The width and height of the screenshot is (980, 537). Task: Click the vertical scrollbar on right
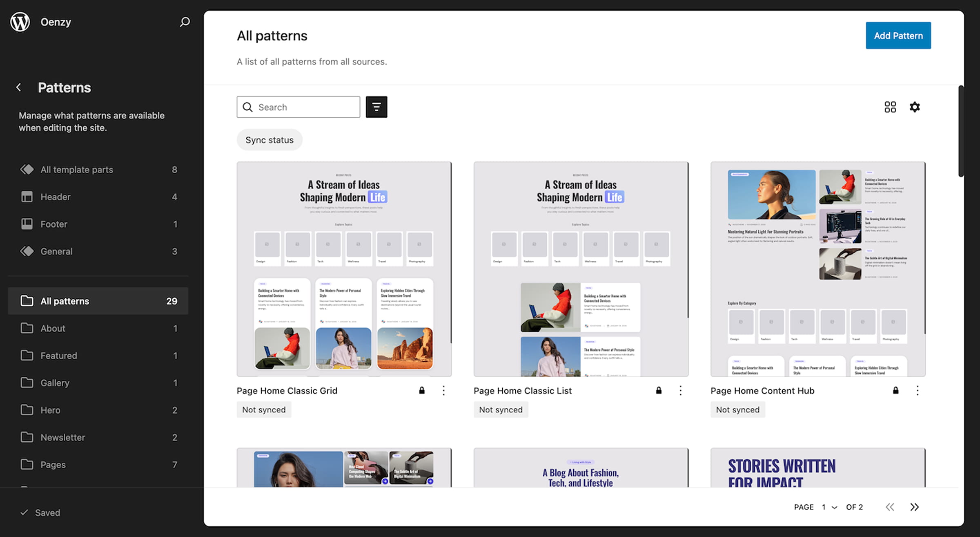(x=961, y=131)
